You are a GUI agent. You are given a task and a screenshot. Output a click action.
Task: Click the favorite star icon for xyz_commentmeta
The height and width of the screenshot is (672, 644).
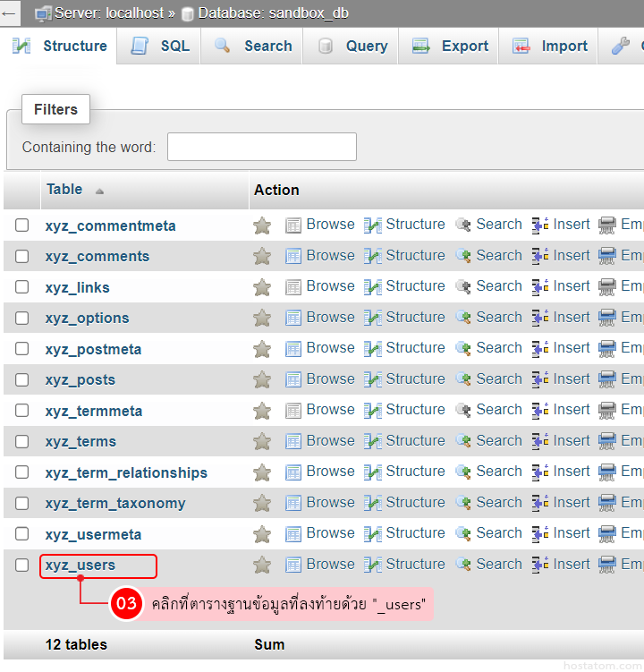(261, 225)
